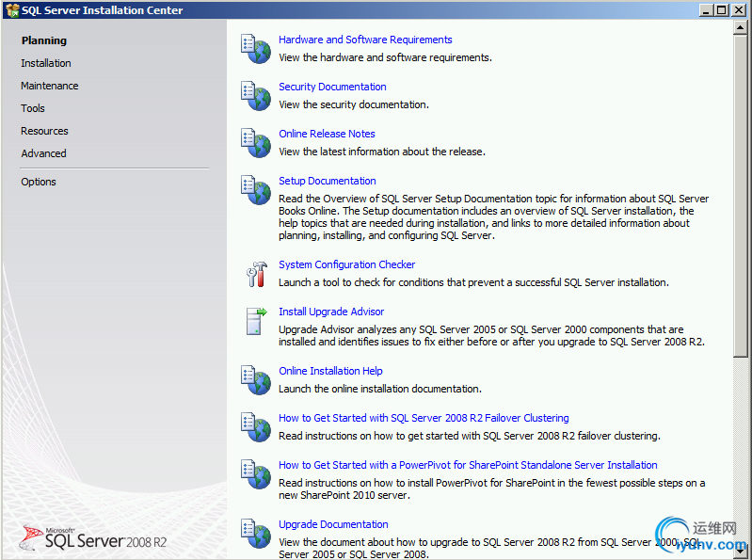Click the PowerPivot for SharePoint document icon
Screen dimensions: 752x560
pyautogui.click(x=256, y=473)
